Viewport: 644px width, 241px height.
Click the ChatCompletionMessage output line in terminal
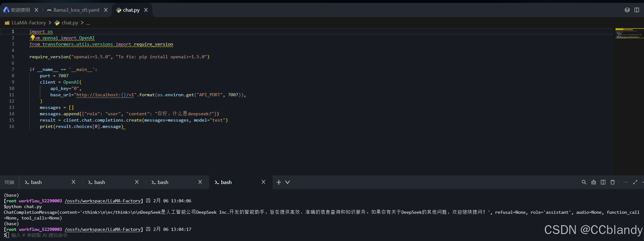pyautogui.click(x=321, y=215)
